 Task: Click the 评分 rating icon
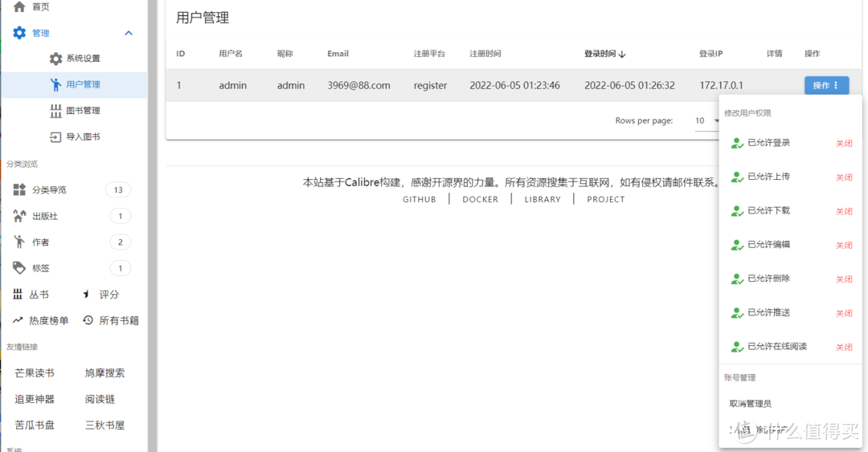(x=86, y=295)
